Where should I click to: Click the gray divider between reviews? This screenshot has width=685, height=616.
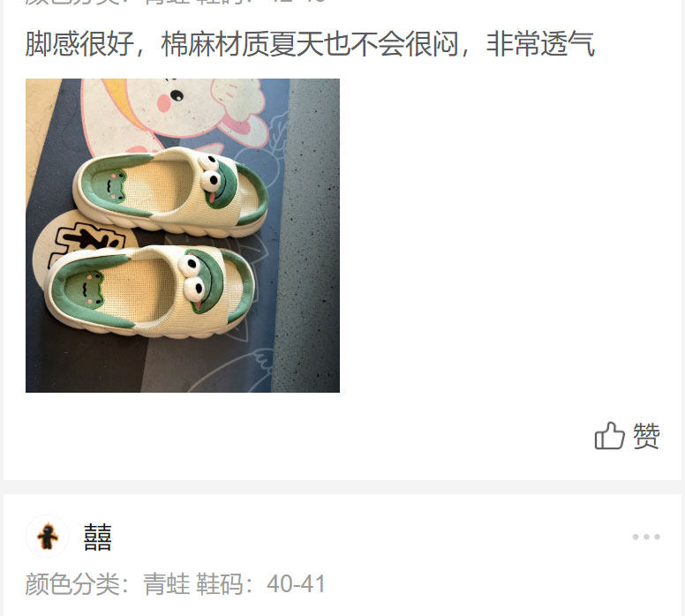[342, 487]
